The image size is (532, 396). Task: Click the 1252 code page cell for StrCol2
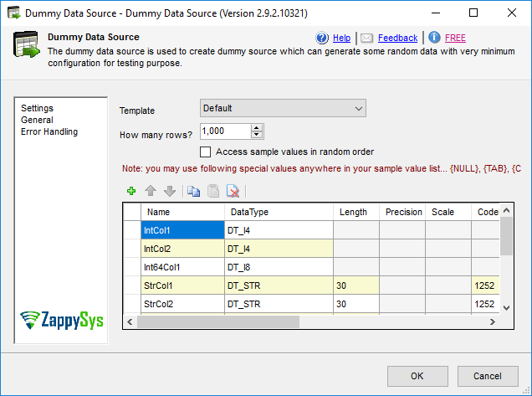pos(485,304)
